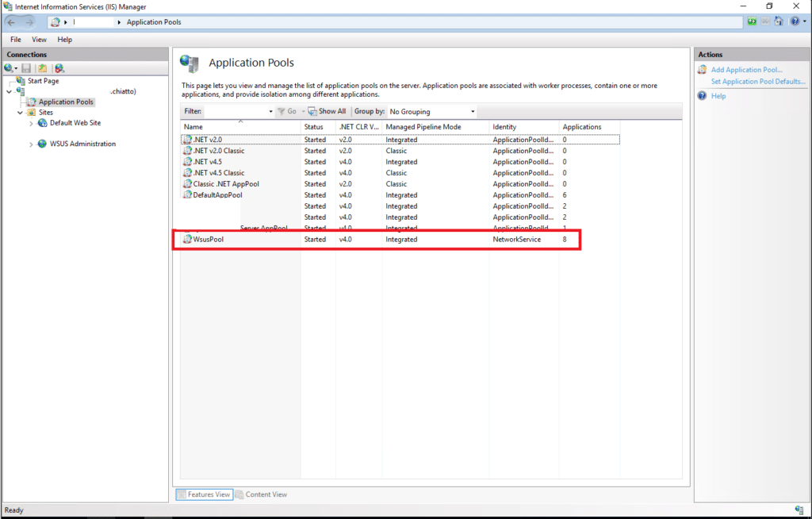This screenshot has height=519, width=812.
Task: Click the Add Application Pool icon
Action: pos(703,70)
